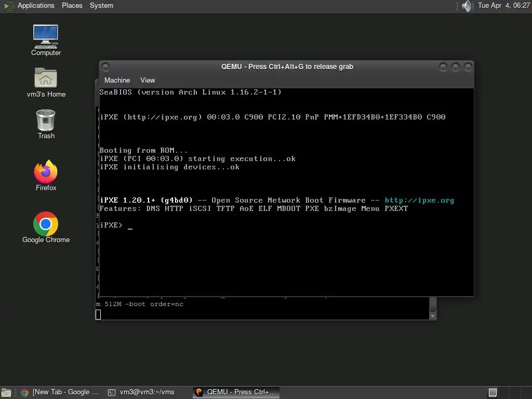Screen dimensions: 532x399
Task: Close the QEMU window
Action: click(x=468, y=67)
